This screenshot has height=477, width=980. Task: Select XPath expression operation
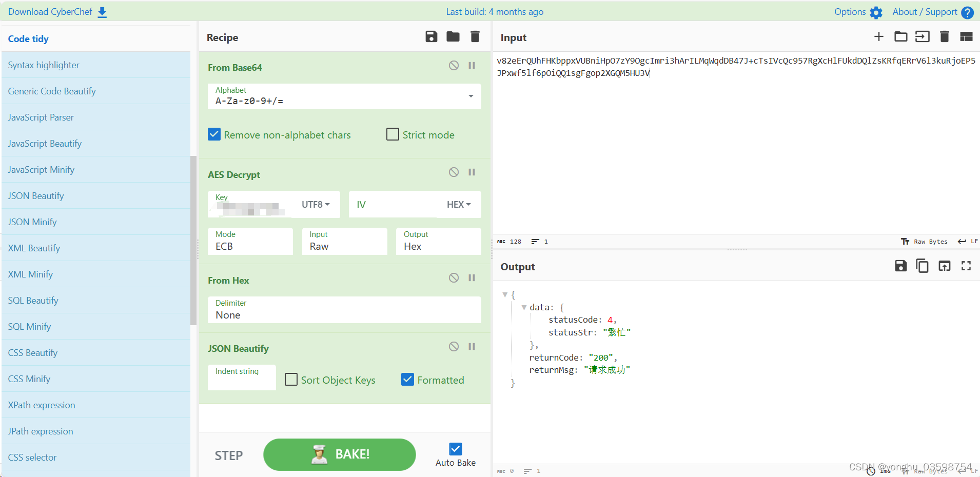pos(96,405)
